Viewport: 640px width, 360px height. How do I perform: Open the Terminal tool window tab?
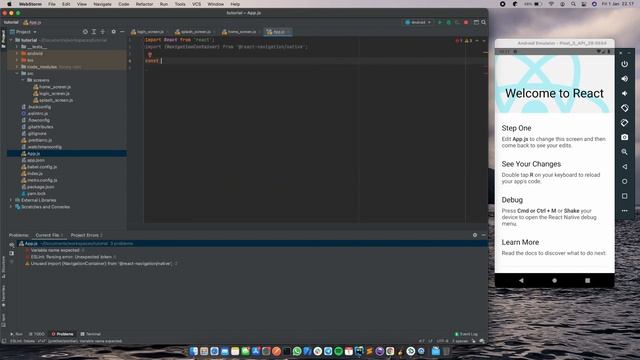click(x=90, y=334)
